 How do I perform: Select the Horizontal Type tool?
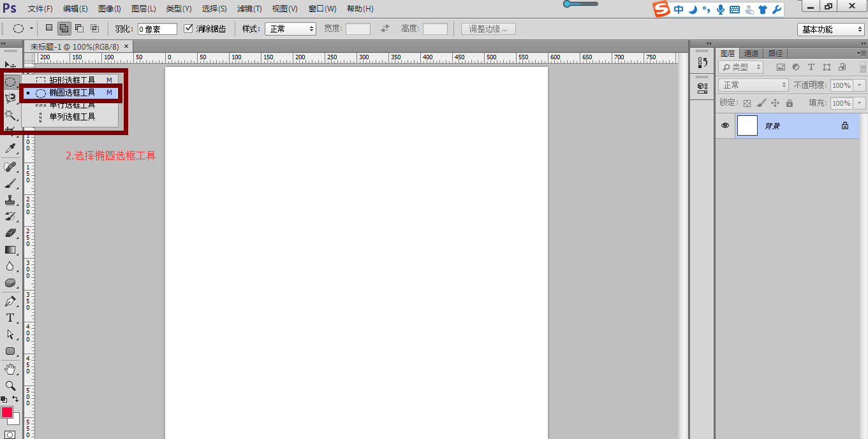10,318
